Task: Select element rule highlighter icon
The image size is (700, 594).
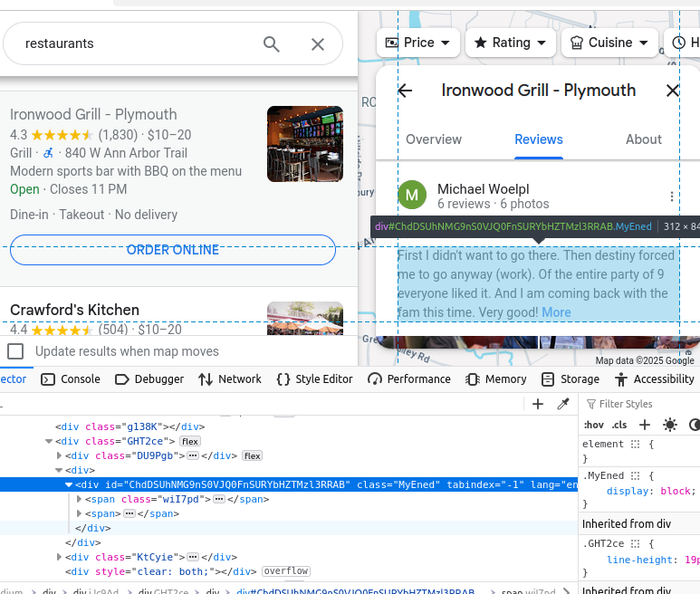Action: pyautogui.click(x=636, y=444)
